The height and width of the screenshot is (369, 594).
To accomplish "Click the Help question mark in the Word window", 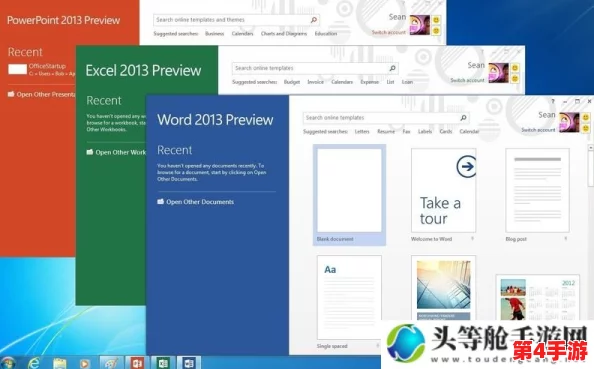I will (553, 101).
